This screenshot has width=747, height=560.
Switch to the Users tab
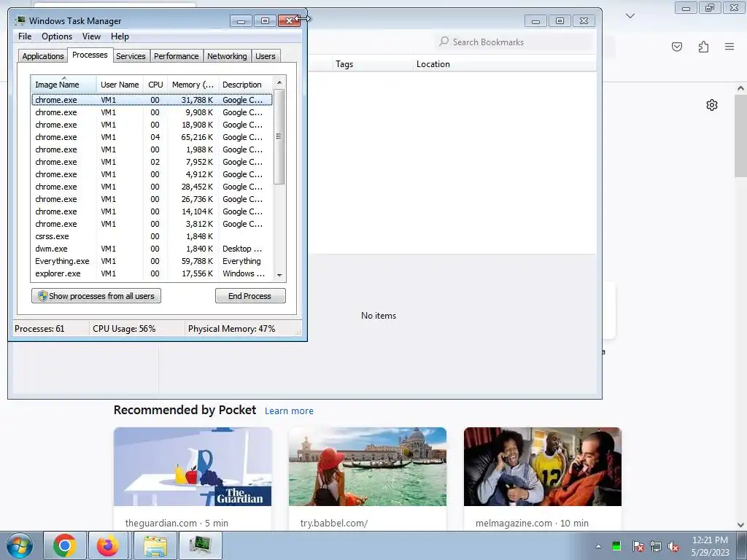(x=266, y=55)
